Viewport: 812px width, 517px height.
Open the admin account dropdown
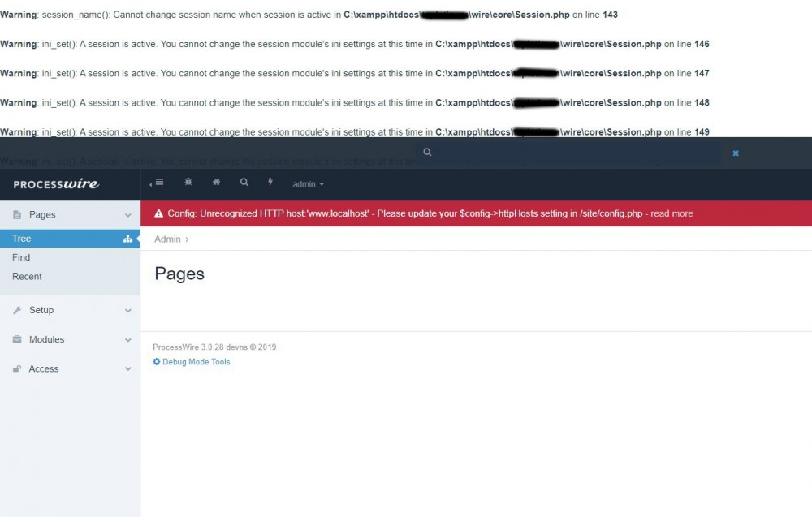(308, 184)
